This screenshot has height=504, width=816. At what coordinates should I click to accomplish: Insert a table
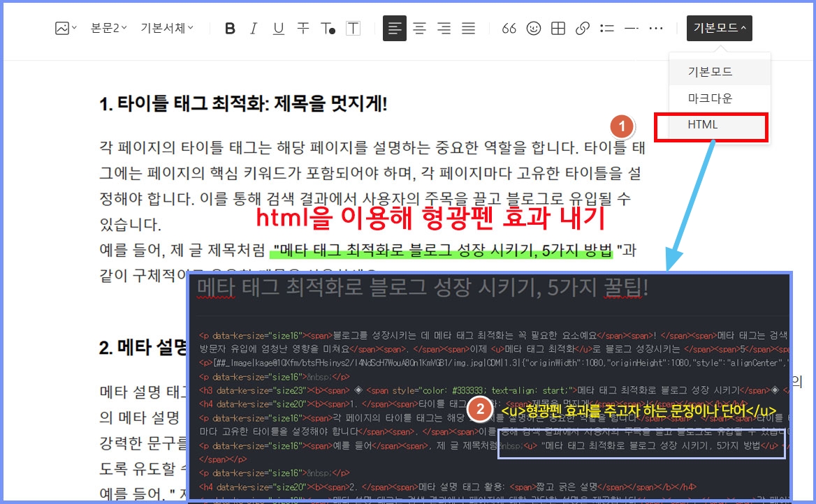(558, 29)
